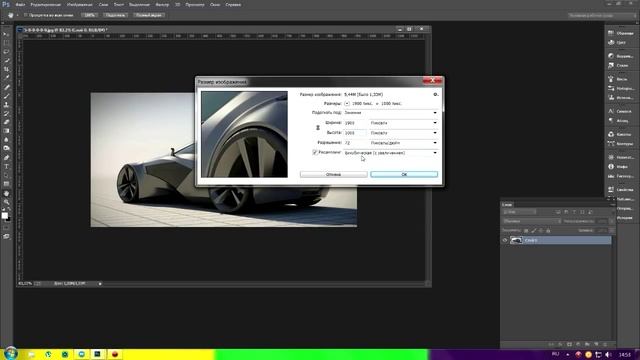Select the Lasso tool
Screen dimensions: 640x360
pos(6,52)
